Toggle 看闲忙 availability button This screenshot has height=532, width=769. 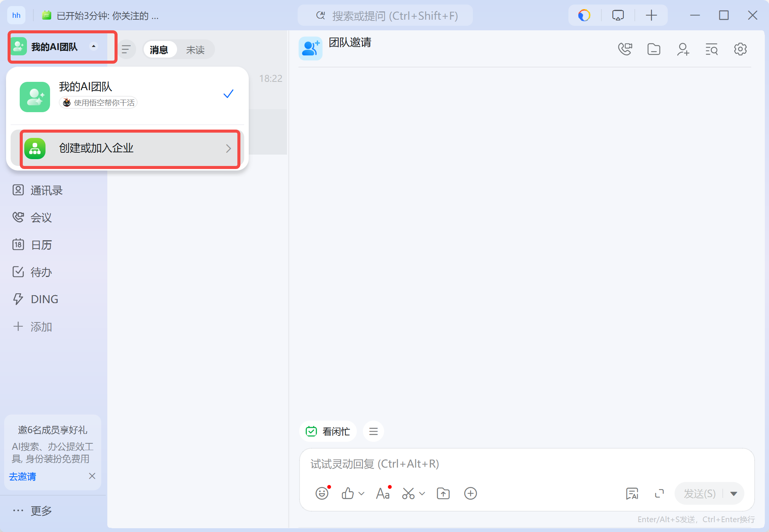(x=328, y=431)
